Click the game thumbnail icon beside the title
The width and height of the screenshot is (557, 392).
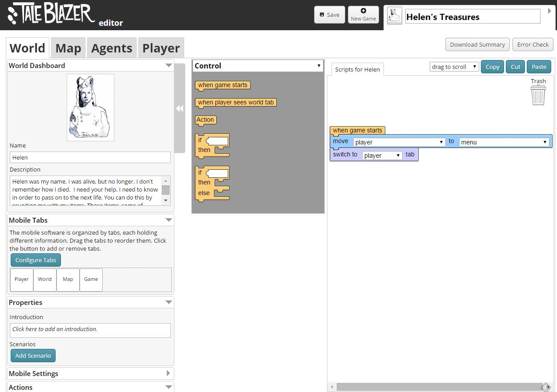(x=395, y=16)
